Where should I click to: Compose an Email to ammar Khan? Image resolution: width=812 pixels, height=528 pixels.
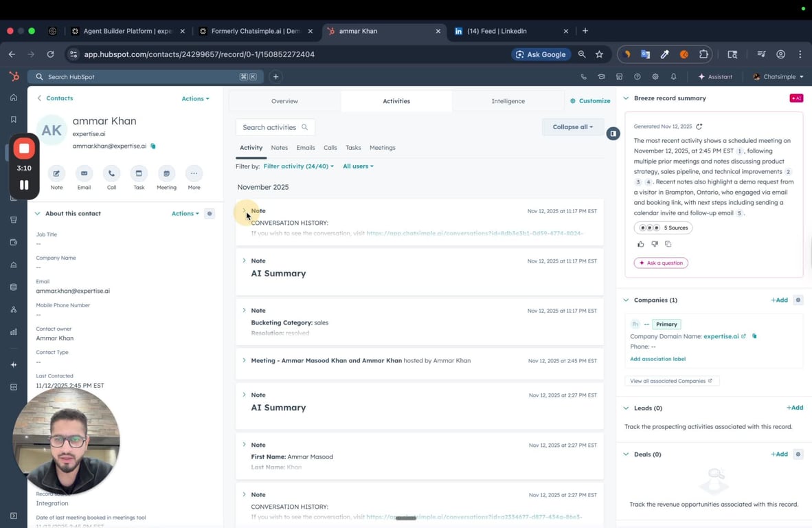84,173
